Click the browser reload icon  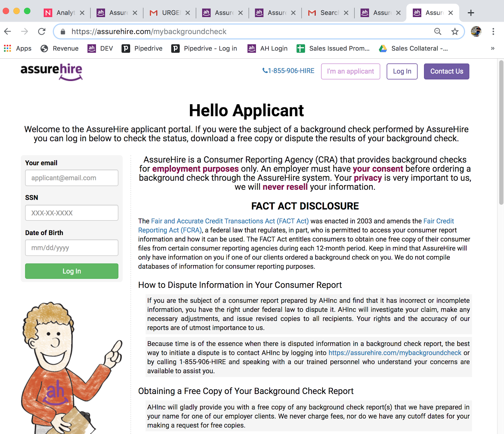(x=42, y=31)
